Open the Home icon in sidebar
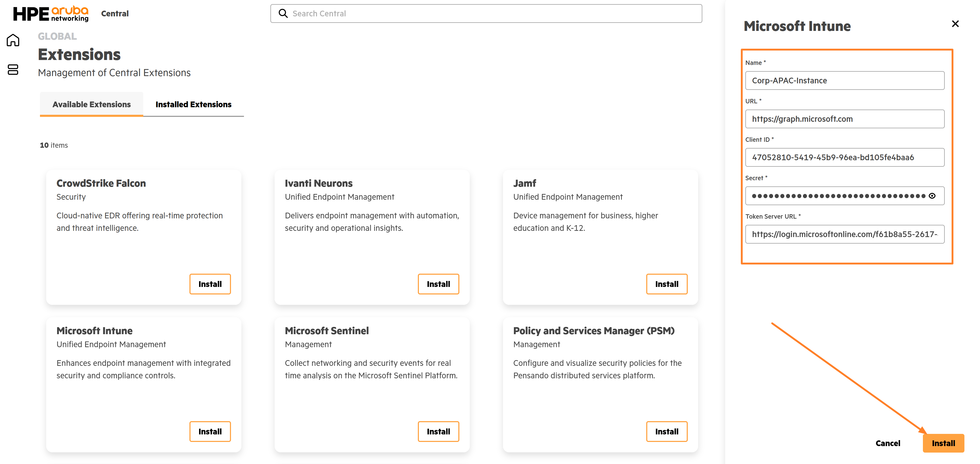Viewport: 980px width, 464px height. (13, 40)
